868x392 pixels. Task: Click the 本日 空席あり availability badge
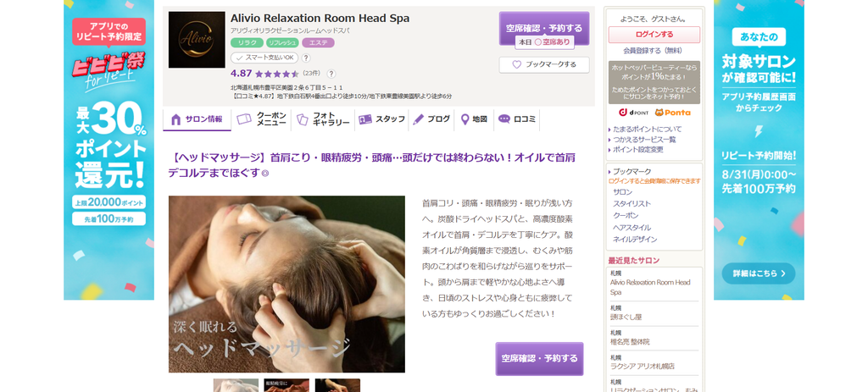pos(543,42)
